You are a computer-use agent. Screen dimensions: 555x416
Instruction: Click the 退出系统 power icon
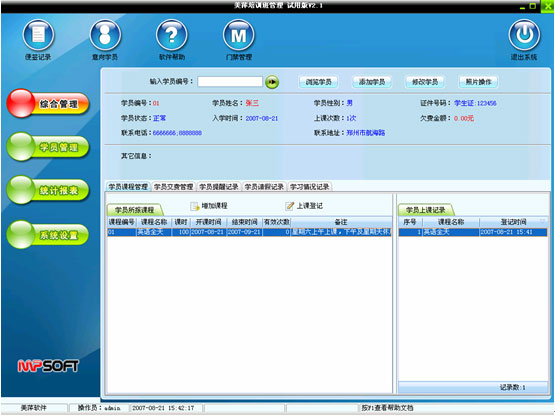524,35
